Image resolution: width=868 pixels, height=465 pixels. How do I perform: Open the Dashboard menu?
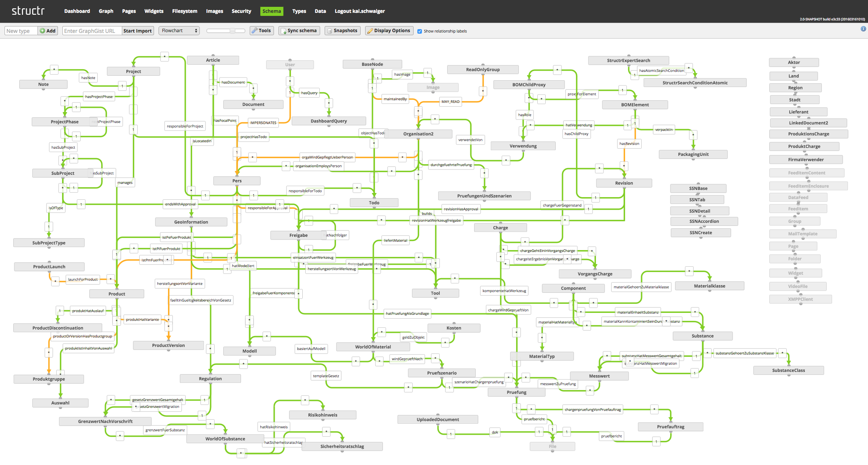[77, 11]
